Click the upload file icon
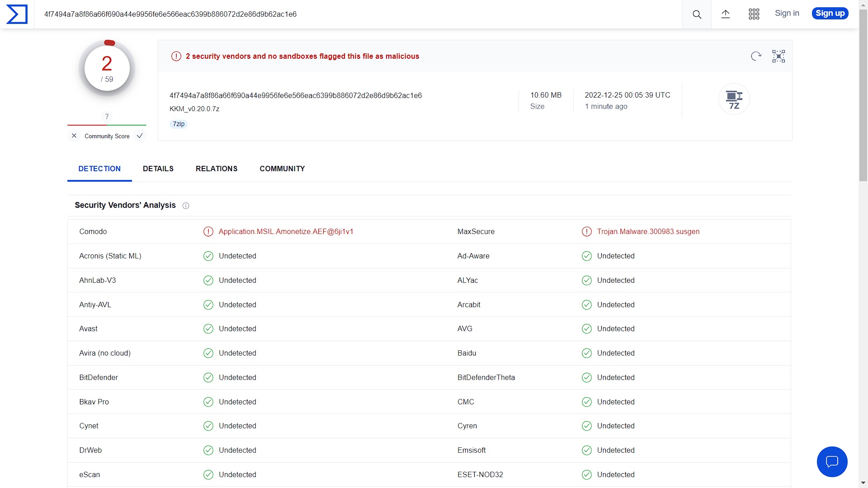The height and width of the screenshot is (488, 868). [x=725, y=14]
